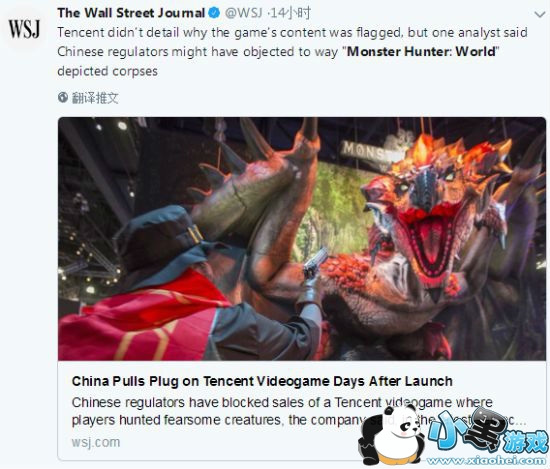Open the tweet options chevron menu
This screenshot has width=550, height=469.
[539, 14]
